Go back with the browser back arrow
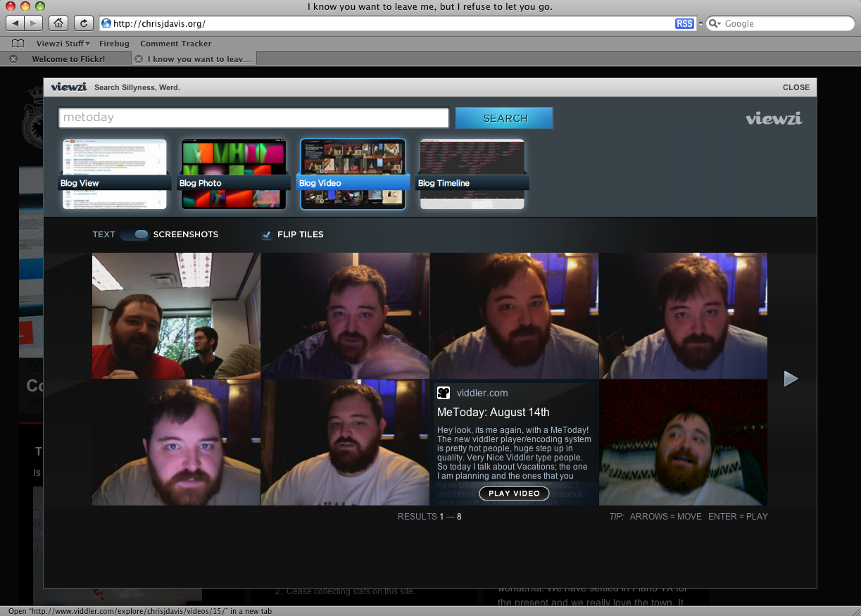 coord(15,23)
